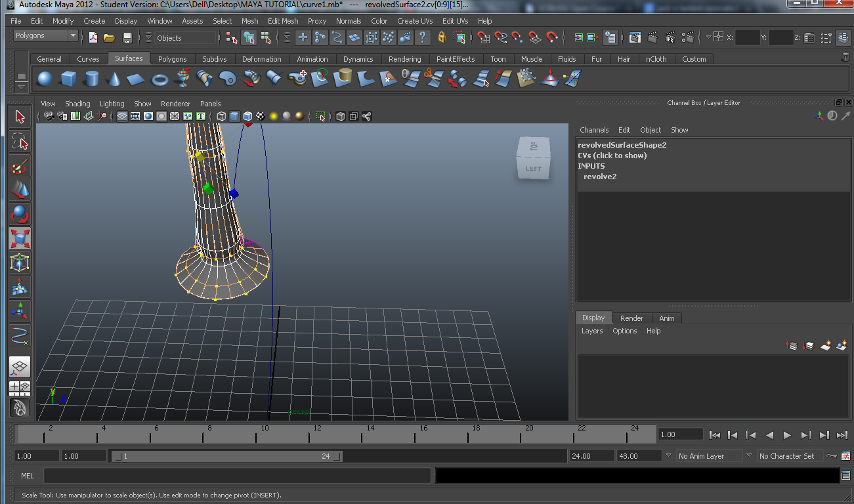Screen dimensions: 854x504
Task: Select the Rotate tool
Action: tap(20, 214)
